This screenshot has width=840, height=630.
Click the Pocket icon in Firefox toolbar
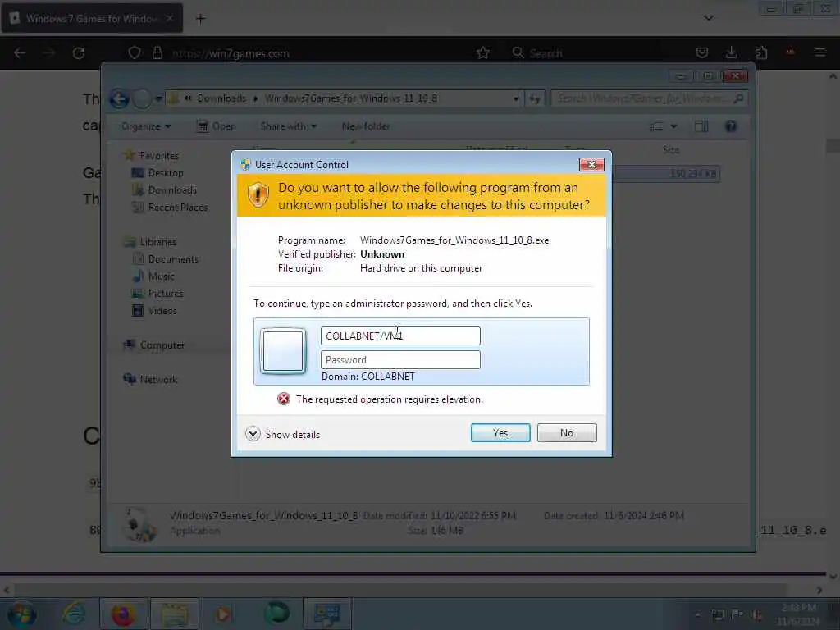(702, 52)
